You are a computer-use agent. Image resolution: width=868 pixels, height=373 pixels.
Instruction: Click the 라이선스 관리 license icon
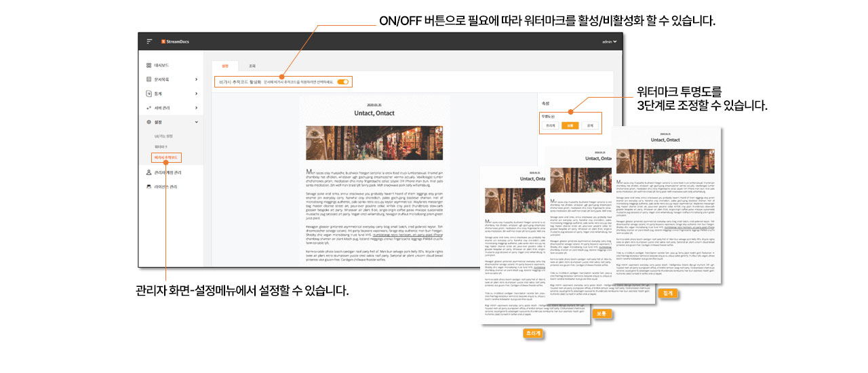tap(149, 186)
